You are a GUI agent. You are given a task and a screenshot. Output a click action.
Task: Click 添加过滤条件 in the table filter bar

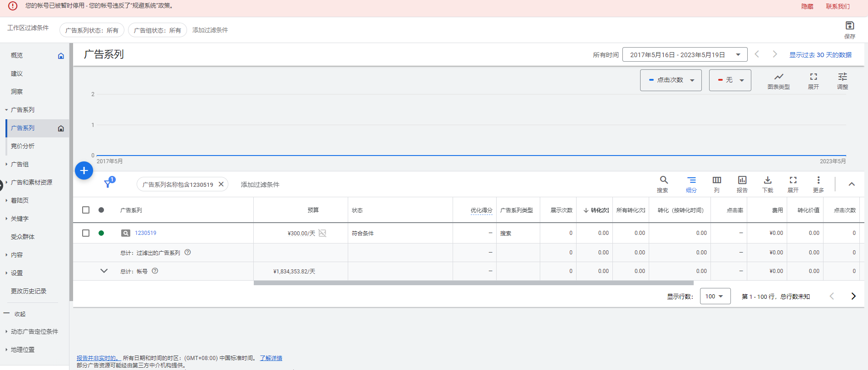click(260, 185)
